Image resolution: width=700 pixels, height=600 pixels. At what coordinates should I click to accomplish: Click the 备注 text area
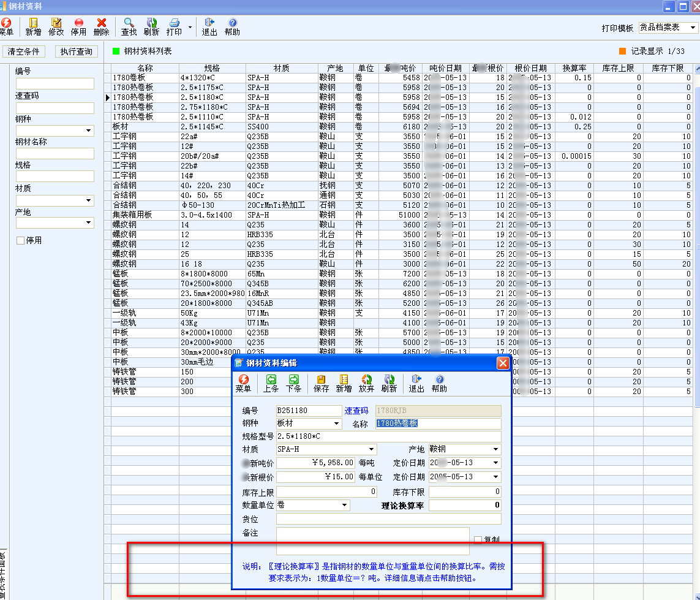pos(373,541)
